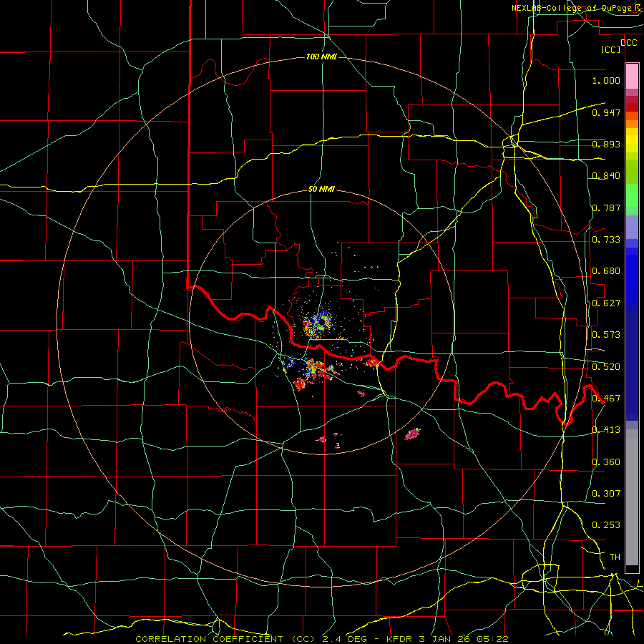Pick the red segment of color bar

[632, 107]
